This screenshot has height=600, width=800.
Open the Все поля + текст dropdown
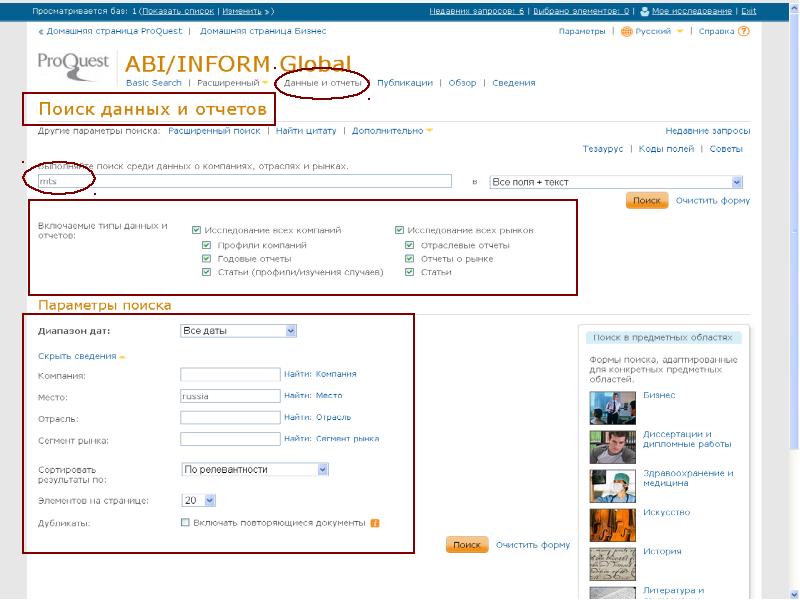[615, 183]
